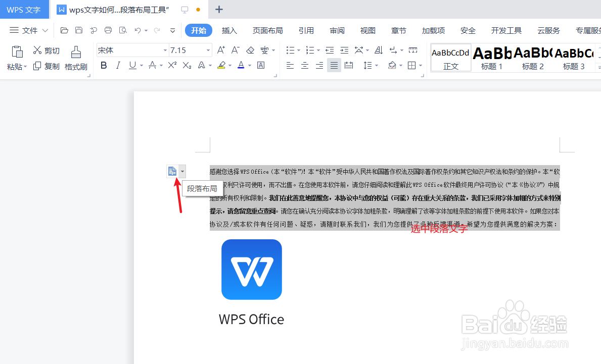Open the 开发工具 (Developer) tab
The image size is (601, 364).
tap(506, 30)
